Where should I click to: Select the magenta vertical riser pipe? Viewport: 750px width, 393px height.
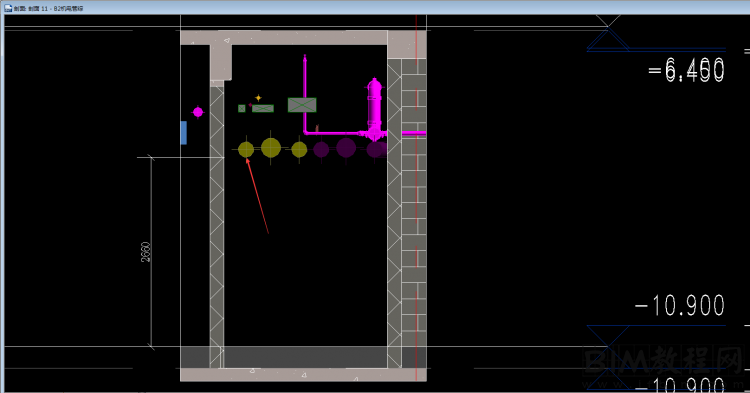point(305,94)
